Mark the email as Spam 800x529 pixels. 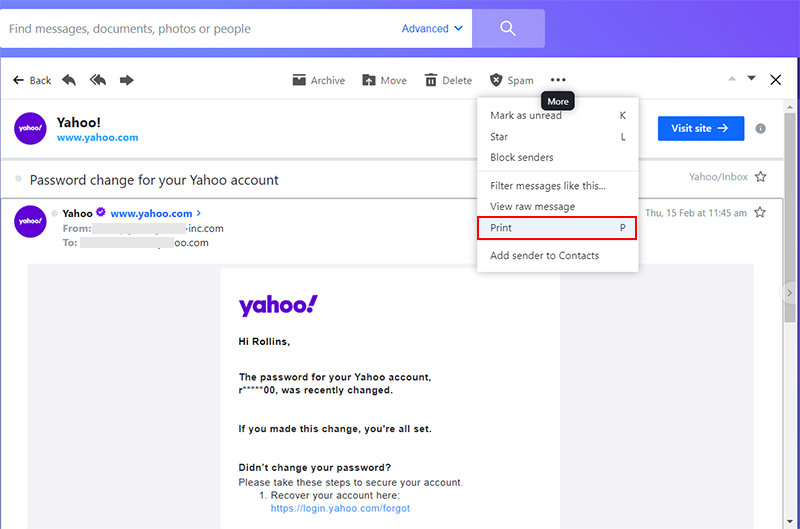click(512, 80)
